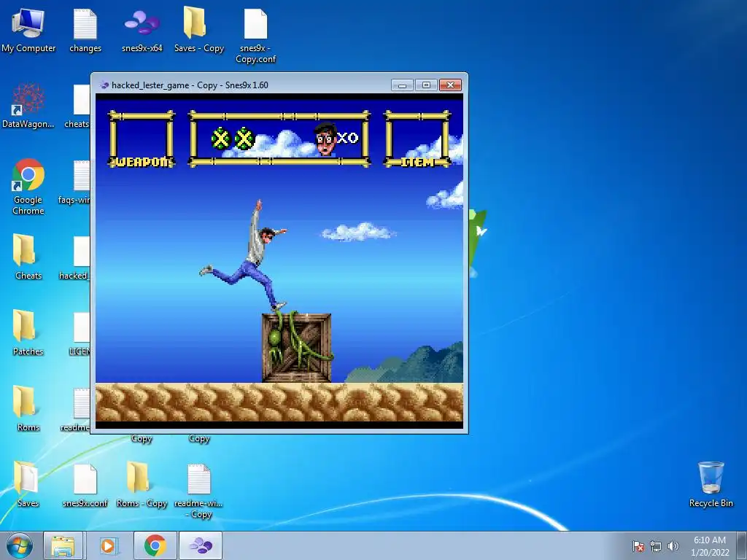Open Windows Media Player taskbar icon
747x560 pixels.
[109, 545]
